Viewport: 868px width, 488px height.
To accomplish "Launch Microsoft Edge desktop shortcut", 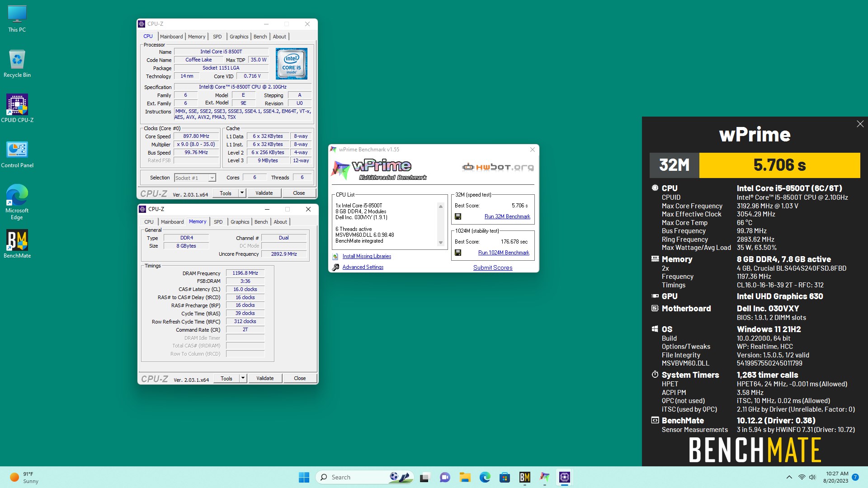I will (17, 202).
